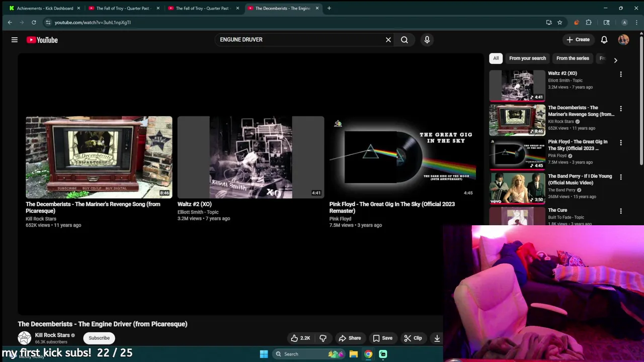Screen dimensions: 644x362
Task: Open more options for Mariner's Revenge Song sidebar video
Action: tap(621, 109)
